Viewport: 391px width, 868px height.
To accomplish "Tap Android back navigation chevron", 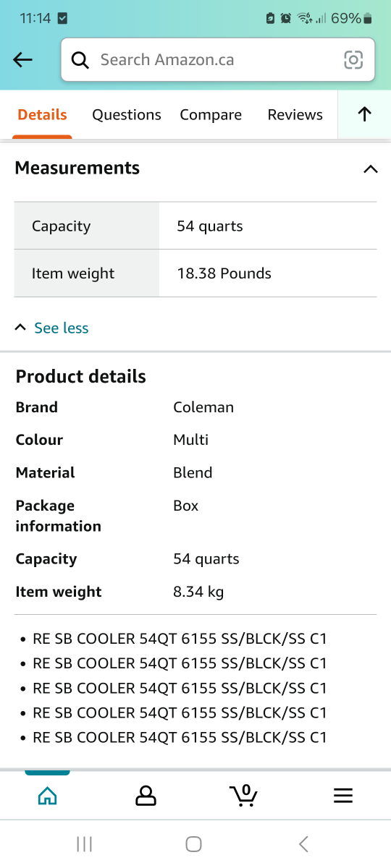I will 304,843.
